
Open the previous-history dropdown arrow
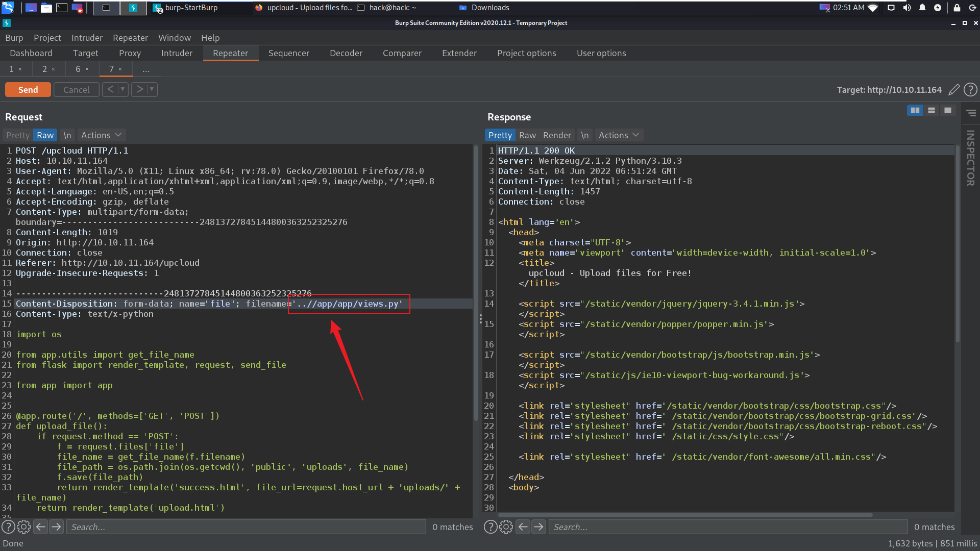[122, 89]
